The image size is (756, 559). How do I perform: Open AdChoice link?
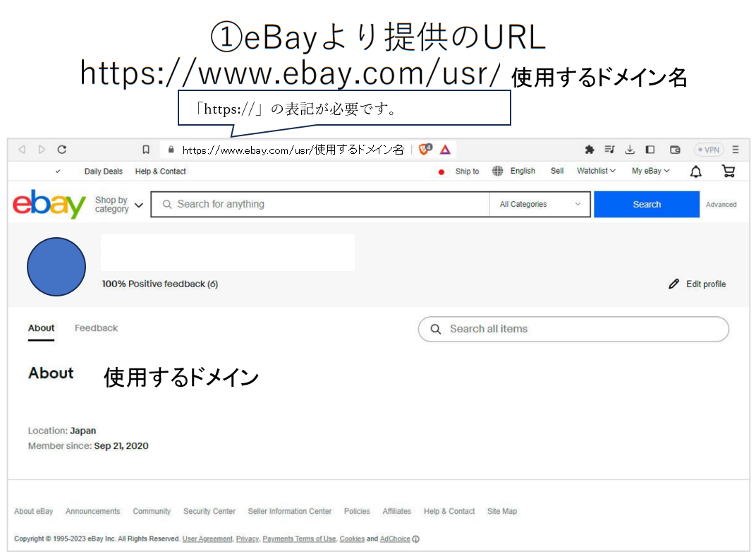point(395,539)
